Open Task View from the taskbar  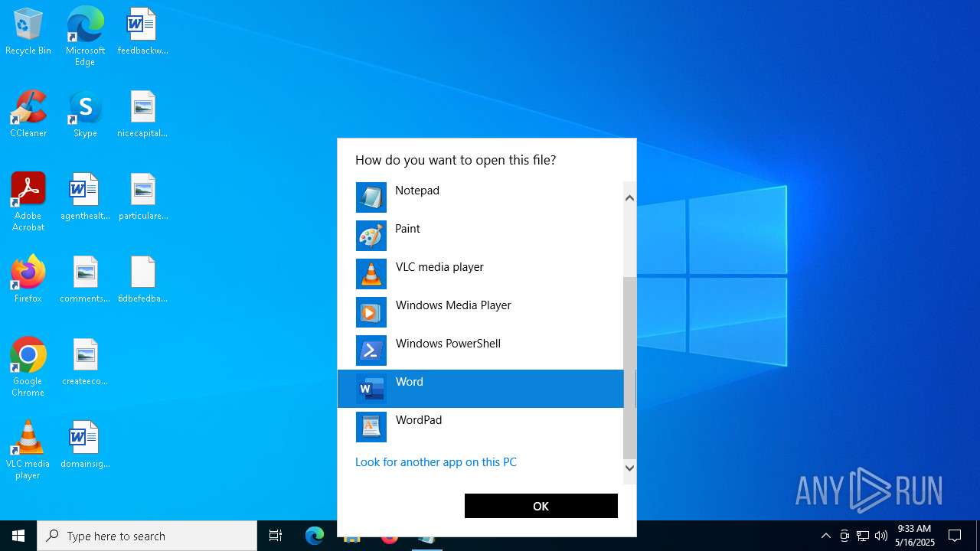[276, 536]
